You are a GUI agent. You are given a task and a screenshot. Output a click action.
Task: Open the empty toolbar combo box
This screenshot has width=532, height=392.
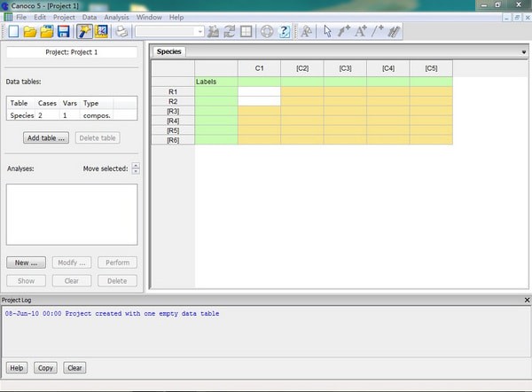170,32
